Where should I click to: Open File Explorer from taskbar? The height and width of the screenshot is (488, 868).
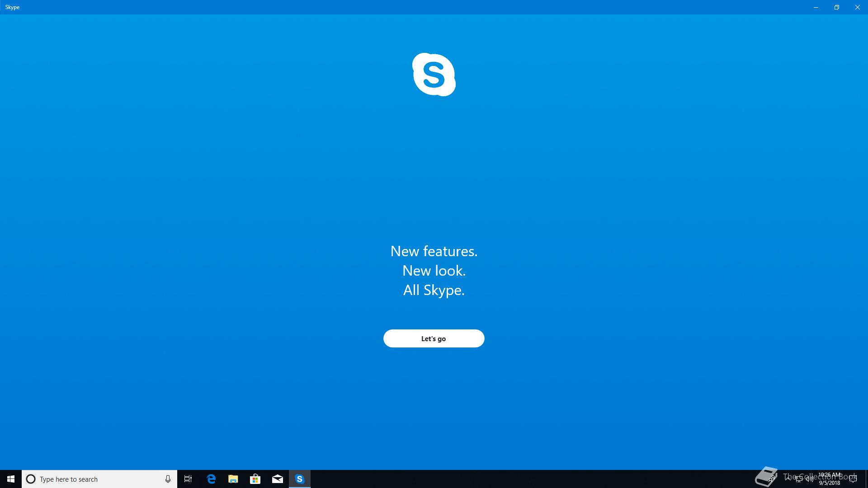(x=233, y=479)
